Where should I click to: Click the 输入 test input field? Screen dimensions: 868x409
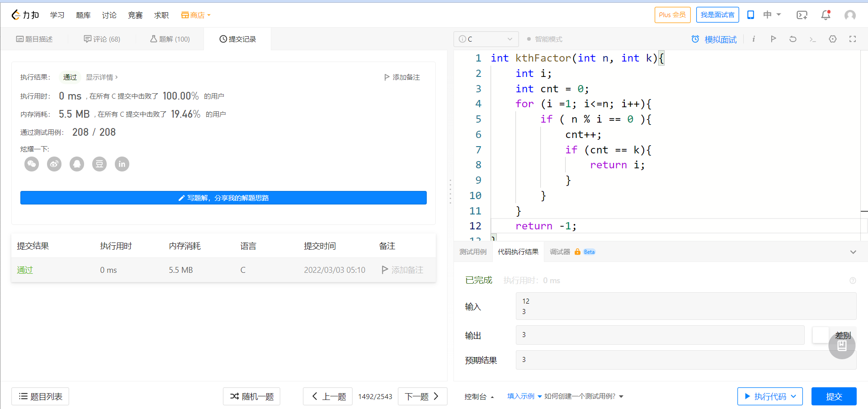[685, 306]
